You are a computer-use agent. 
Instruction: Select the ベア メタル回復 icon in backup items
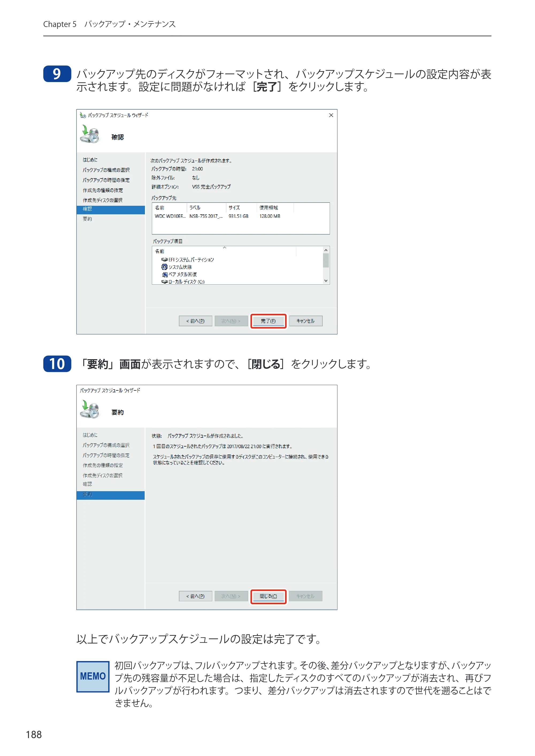click(x=164, y=274)
